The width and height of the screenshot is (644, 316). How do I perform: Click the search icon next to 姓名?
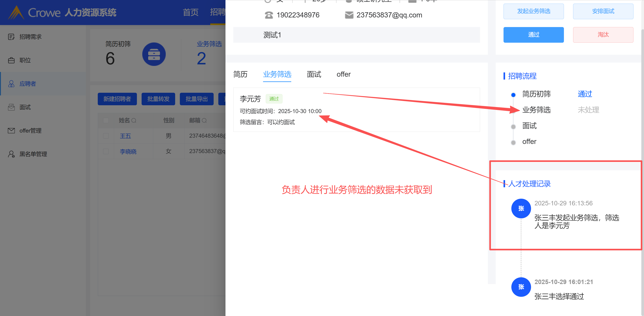click(x=134, y=121)
